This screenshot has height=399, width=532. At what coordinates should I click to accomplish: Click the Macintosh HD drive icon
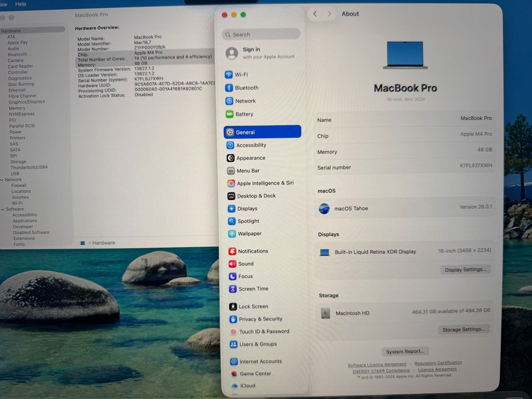[326, 313]
